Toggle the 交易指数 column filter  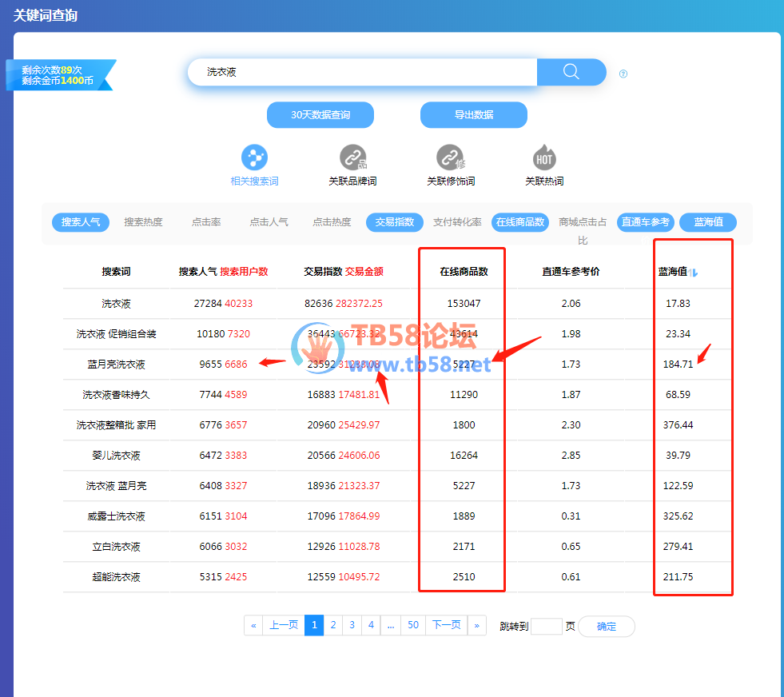tap(395, 222)
